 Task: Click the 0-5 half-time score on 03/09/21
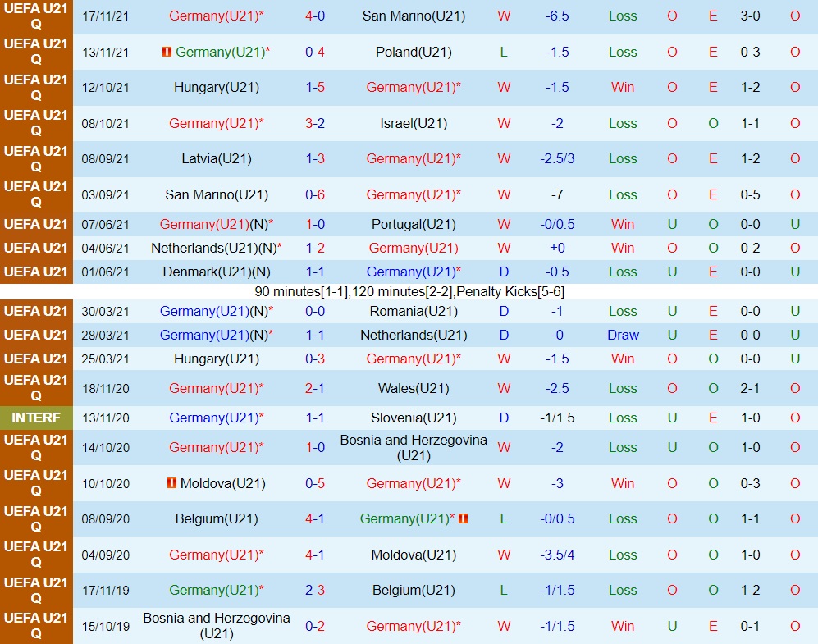(x=750, y=194)
